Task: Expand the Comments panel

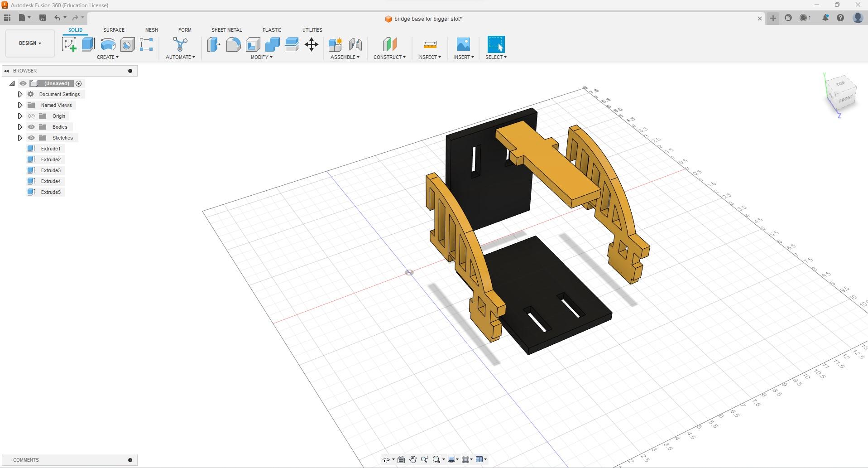Action: coord(130,460)
